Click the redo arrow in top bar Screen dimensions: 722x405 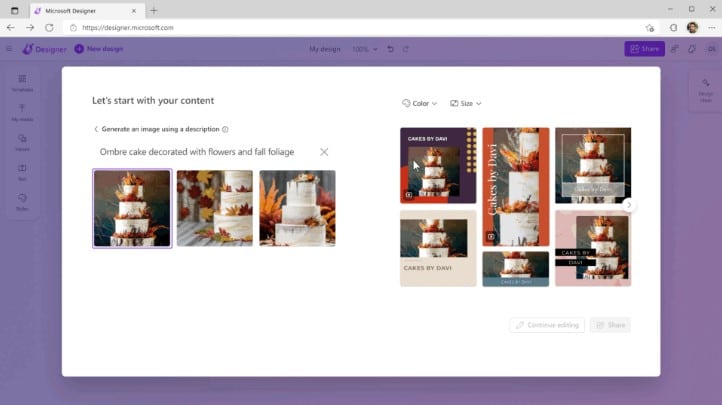click(x=405, y=48)
